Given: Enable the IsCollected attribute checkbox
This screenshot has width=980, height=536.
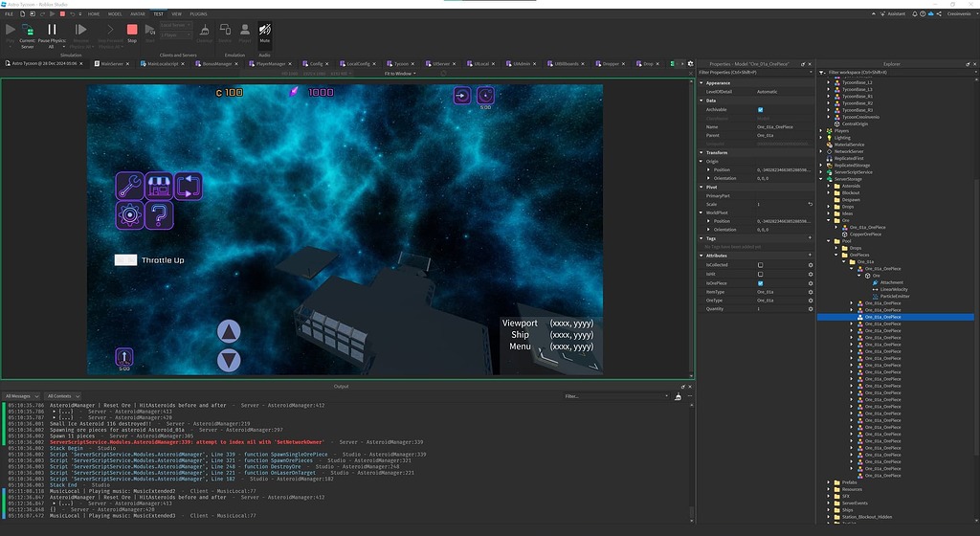Looking at the screenshot, I should [761, 265].
